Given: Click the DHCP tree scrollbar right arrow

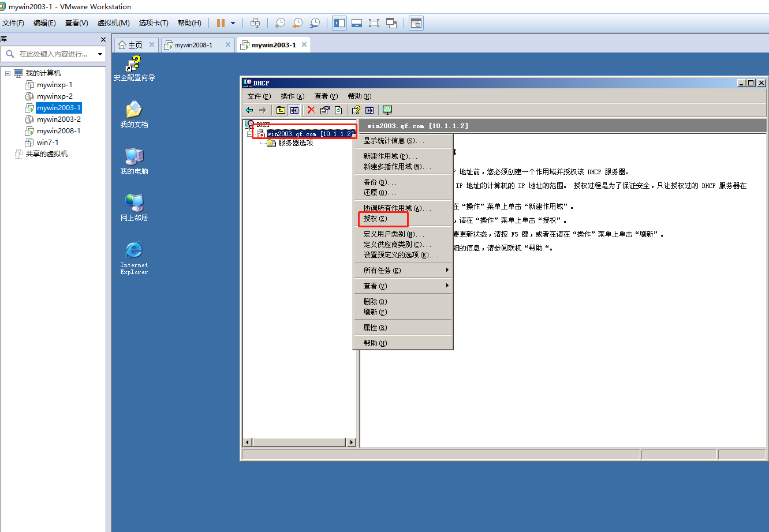Looking at the screenshot, I should (352, 443).
